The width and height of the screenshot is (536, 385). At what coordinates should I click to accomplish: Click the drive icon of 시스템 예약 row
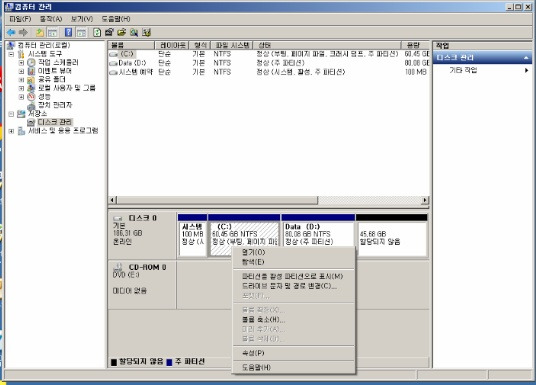(x=113, y=72)
